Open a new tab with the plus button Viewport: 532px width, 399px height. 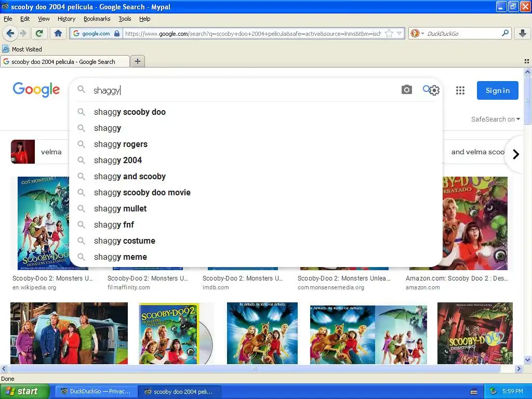[x=137, y=61]
